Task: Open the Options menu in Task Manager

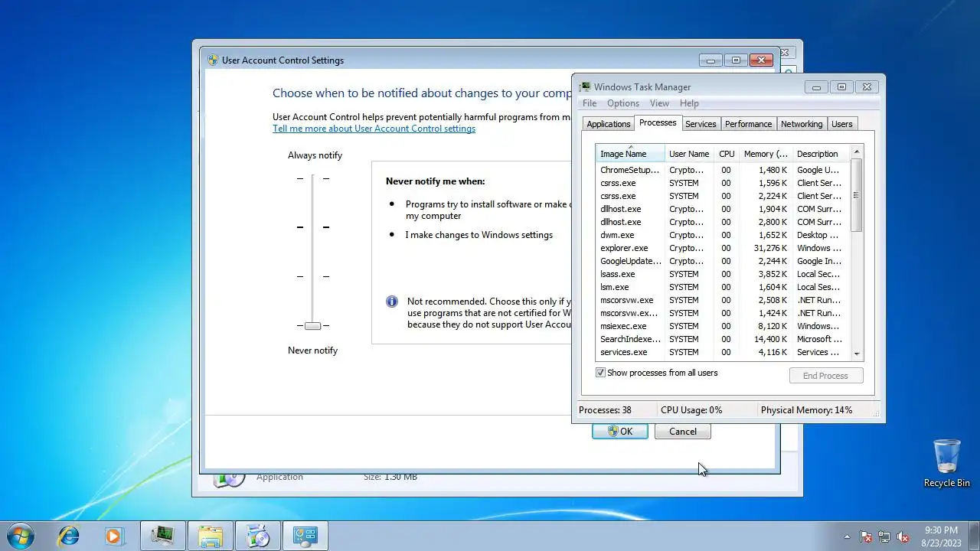Action: coord(623,103)
